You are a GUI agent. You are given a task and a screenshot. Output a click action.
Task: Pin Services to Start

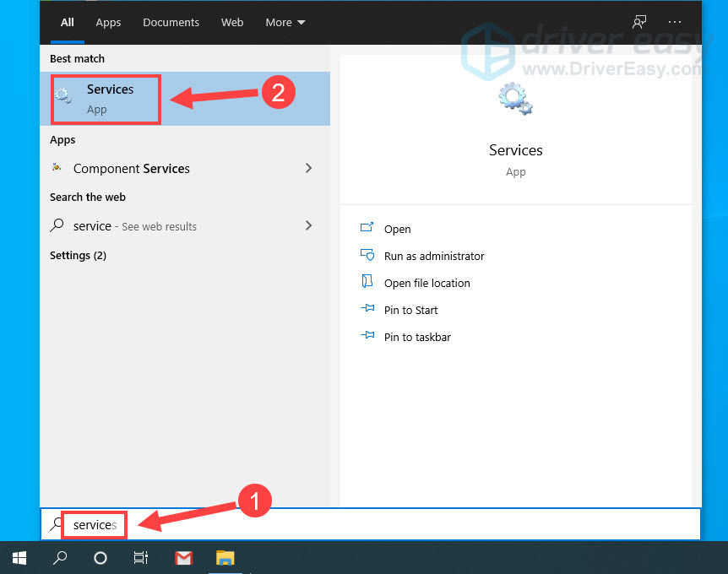pos(410,310)
